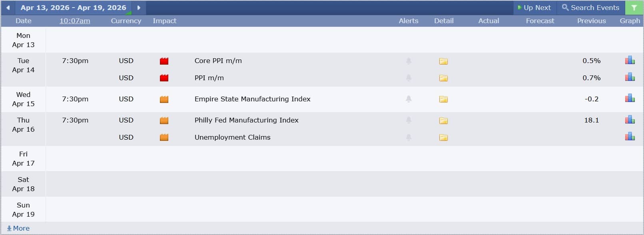Viewport: 644px width, 235px height.
Task: Click previous value 0.7%
Action: [x=591, y=78]
